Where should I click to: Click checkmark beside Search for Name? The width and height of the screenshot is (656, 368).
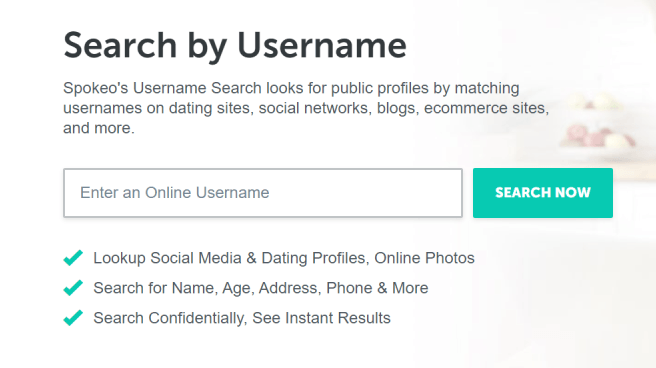click(73, 288)
